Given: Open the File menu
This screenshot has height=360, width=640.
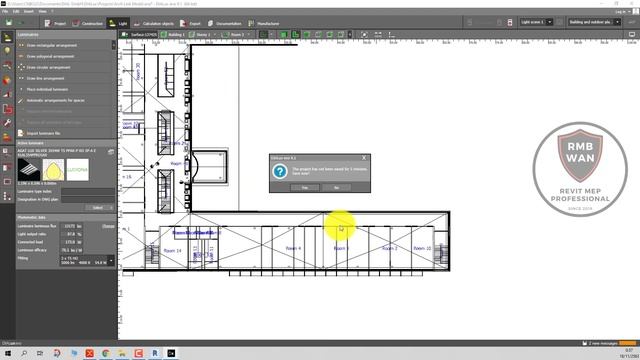Looking at the screenshot, I should 5,11.
